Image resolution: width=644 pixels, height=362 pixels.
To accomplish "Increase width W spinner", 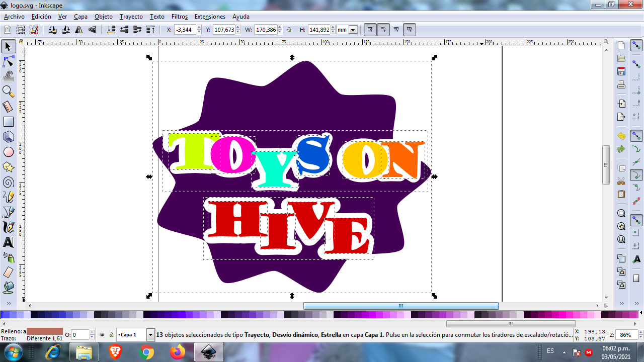I will [280, 28].
